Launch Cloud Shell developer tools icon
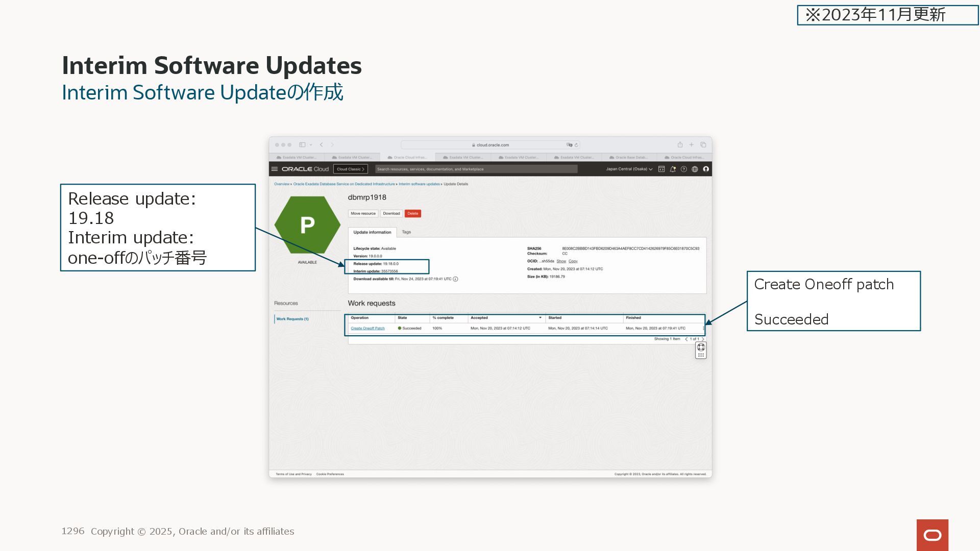Viewport: 980px width, 551px height. pos(661,169)
